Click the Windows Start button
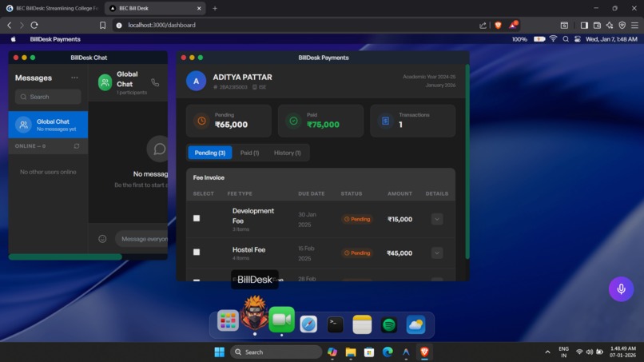Image resolution: width=644 pixels, height=362 pixels. pos(219,352)
